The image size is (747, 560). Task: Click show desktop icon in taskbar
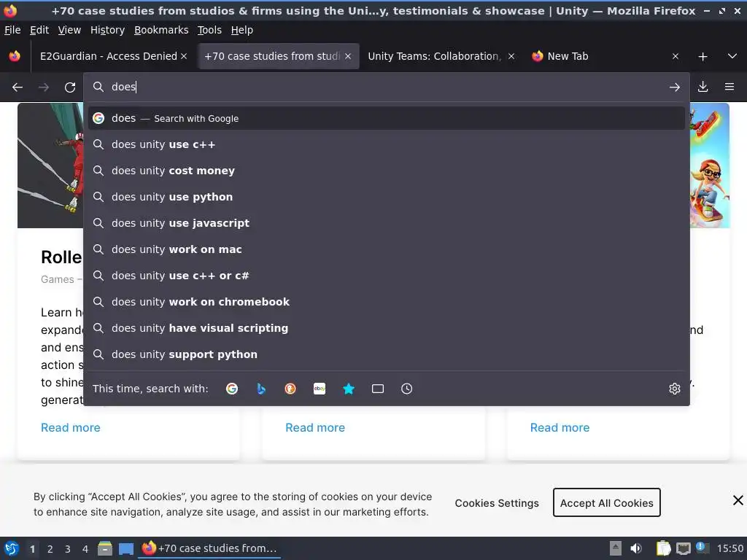[x=126, y=548]
